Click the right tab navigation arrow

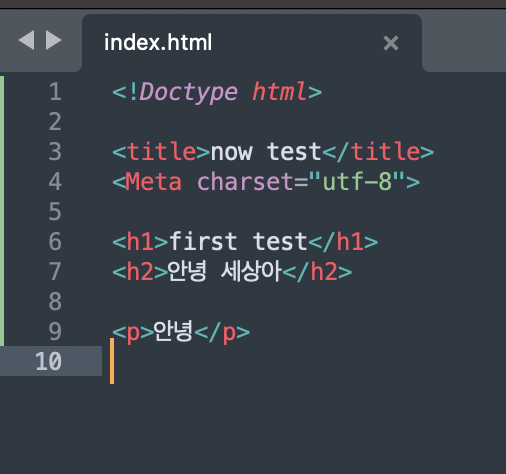coord(53,40)
